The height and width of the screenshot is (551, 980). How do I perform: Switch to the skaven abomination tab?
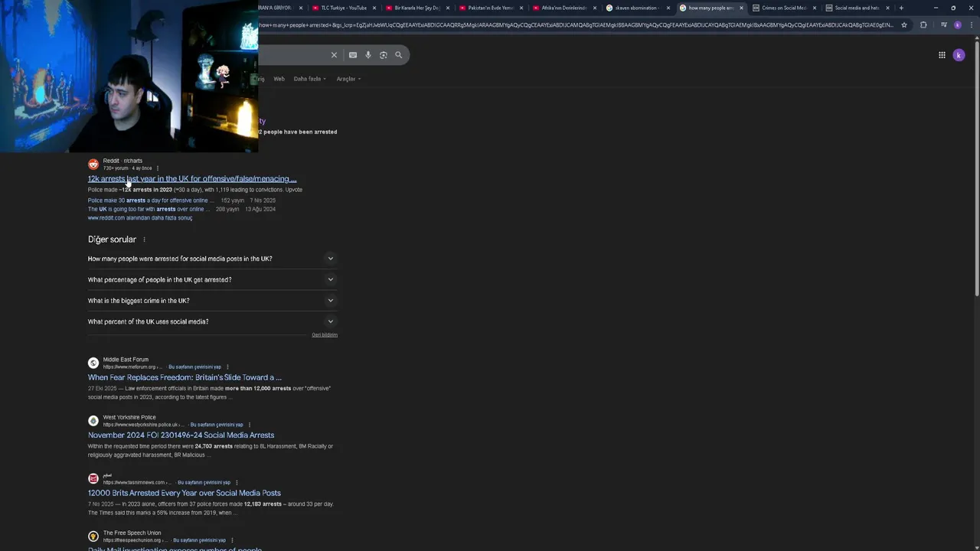[x=637, y=8]
